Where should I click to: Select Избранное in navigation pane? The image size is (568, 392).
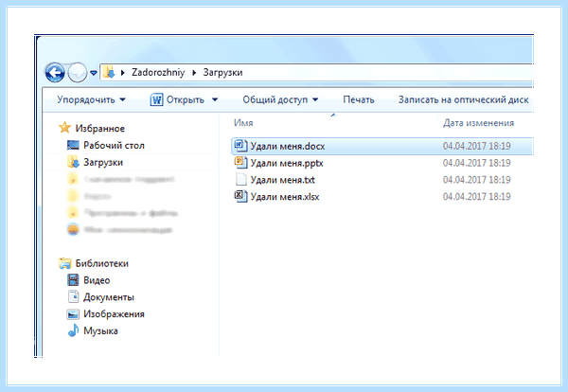pos(100,128)
